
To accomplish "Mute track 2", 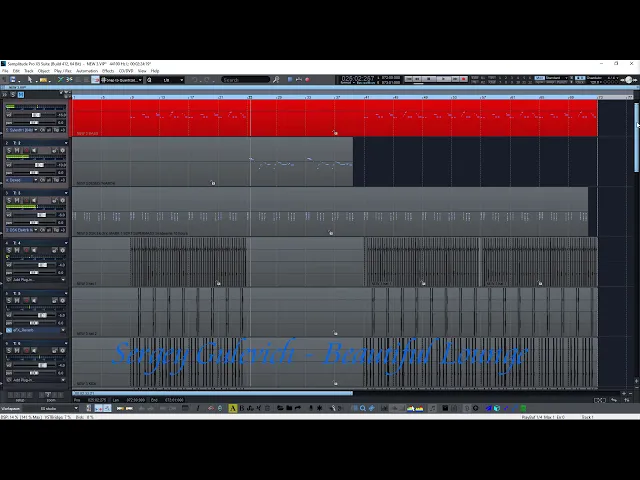I will coord(17,151).
